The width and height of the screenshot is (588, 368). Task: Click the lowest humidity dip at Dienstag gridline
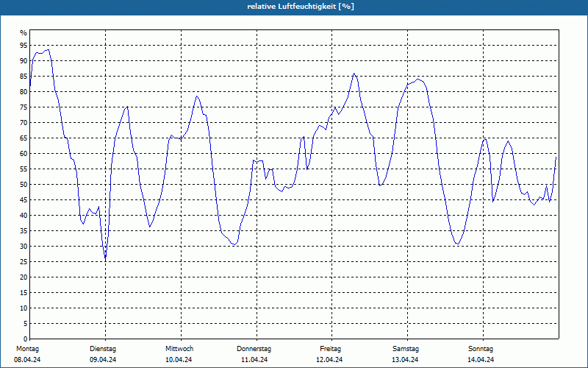(105, 259)
